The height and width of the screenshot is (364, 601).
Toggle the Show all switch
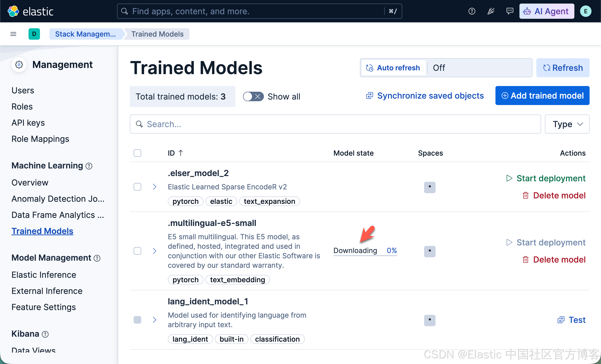tap(253, 96)
